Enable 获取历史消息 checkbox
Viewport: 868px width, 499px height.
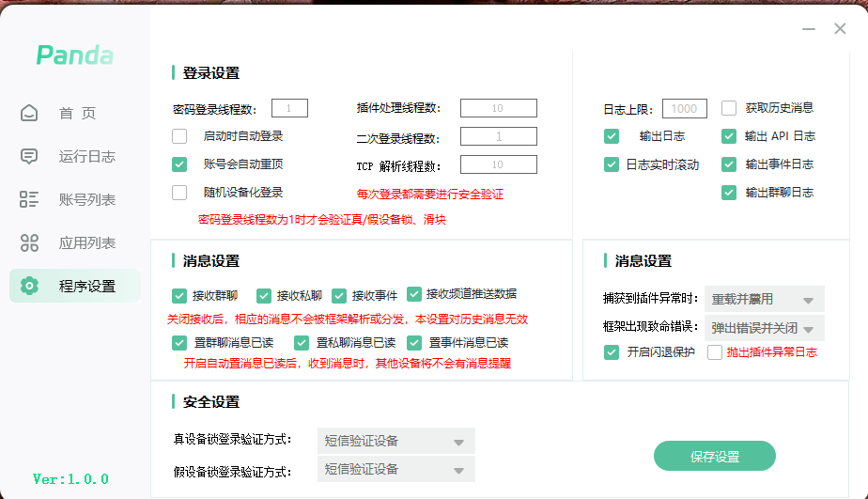(729, 108)
